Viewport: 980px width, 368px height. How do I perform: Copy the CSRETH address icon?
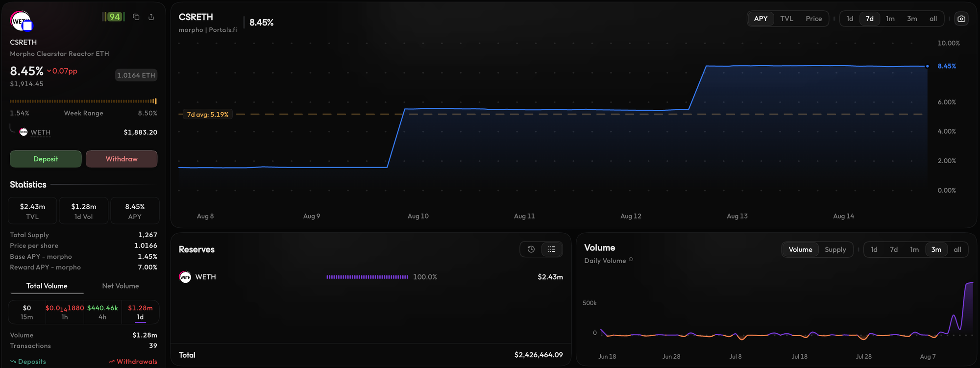tap(136, 17)
